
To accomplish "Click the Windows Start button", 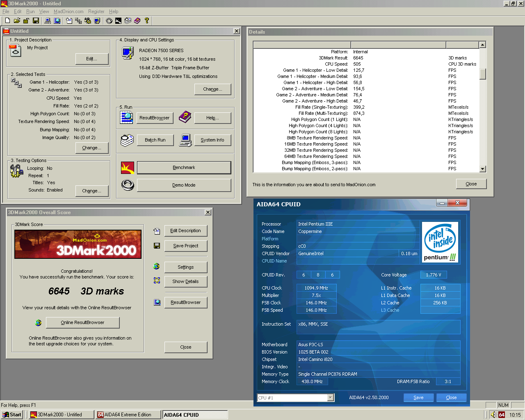I will click(x=12, y=415).
